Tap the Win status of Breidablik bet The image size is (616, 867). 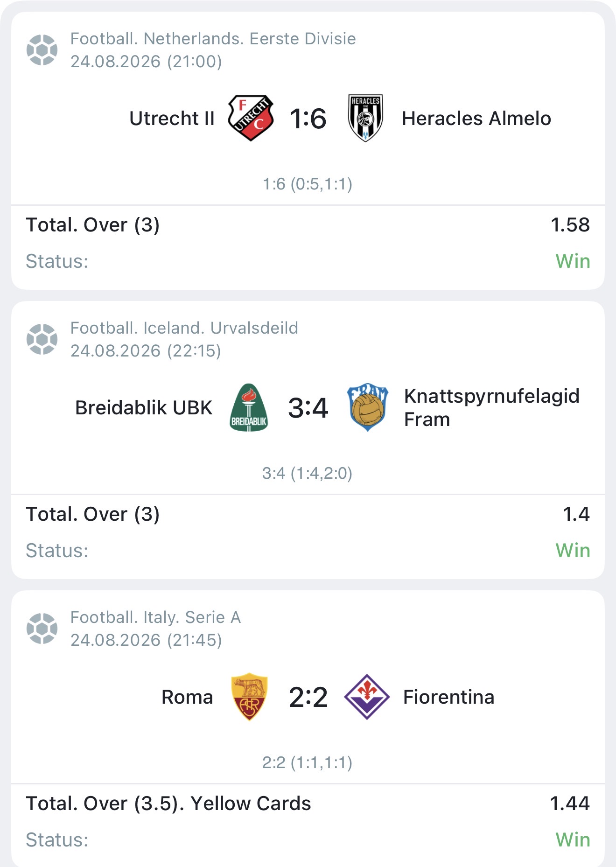(573, 551)
